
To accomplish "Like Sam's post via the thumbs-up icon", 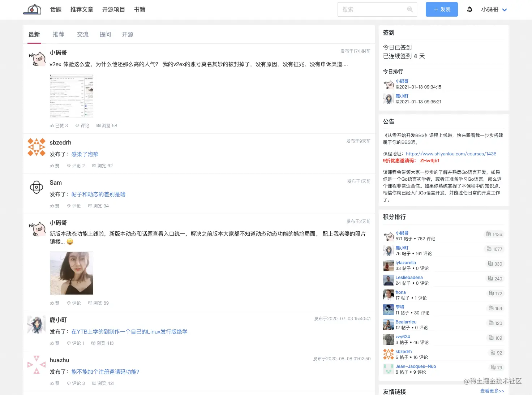I will (52, 206).
